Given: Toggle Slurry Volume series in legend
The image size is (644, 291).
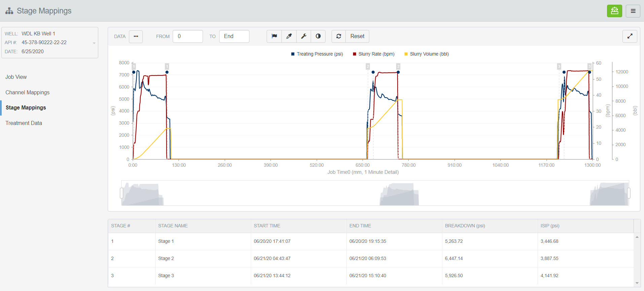Looking at the screenshot, I should tap(426, 54).
